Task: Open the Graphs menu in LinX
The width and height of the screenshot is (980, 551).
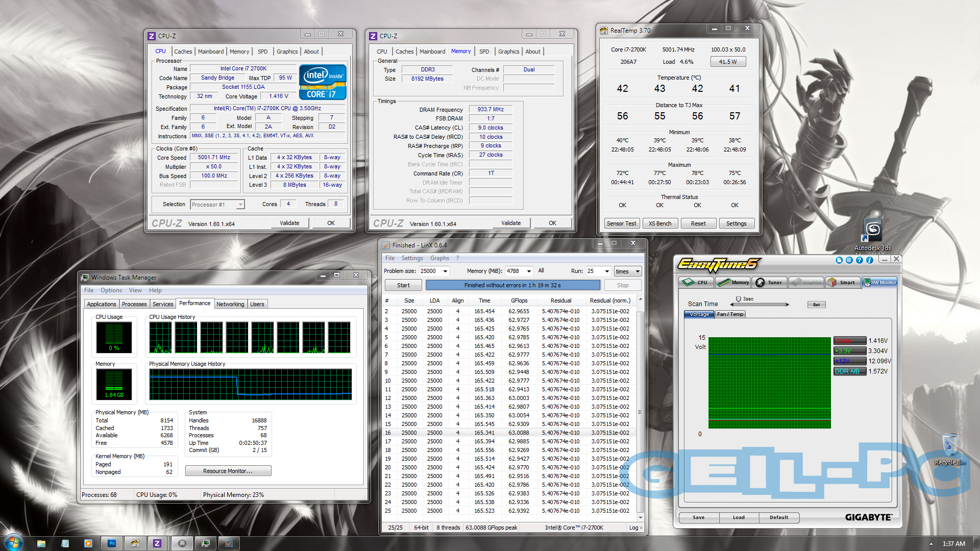Action: pos(439,258)
